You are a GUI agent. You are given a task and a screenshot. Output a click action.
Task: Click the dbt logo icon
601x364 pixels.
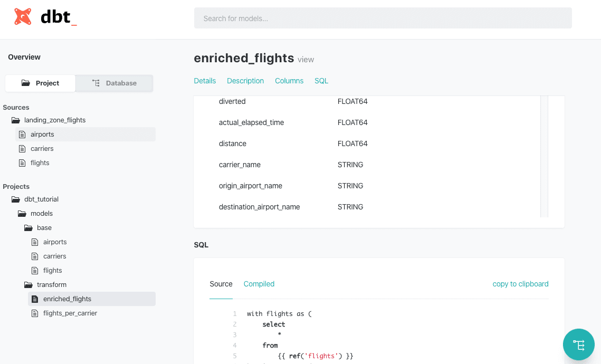23,16
